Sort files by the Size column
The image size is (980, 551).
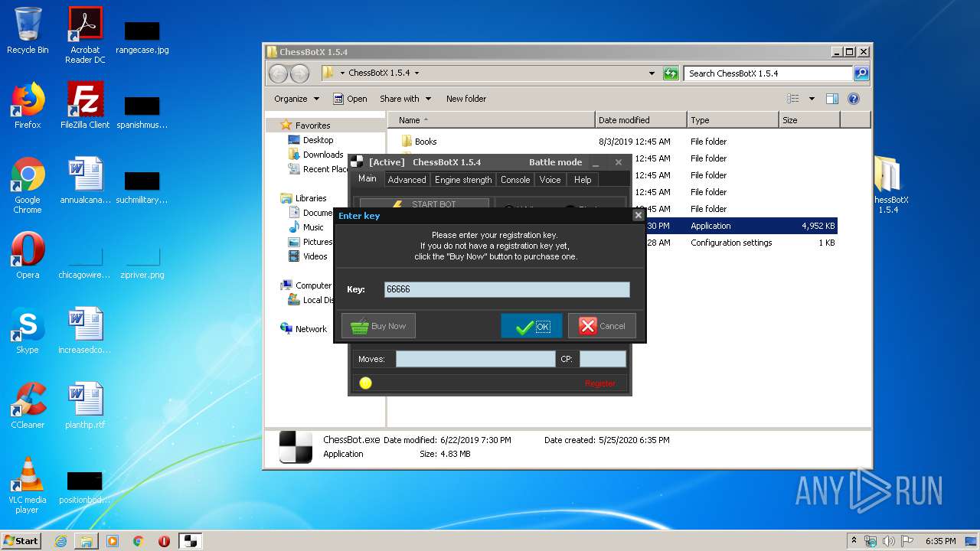pyautogui.click(x=809, y=120)
